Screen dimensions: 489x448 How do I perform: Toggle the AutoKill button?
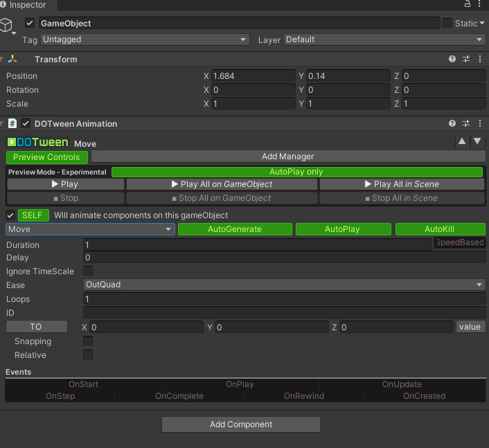click(x=440, y=229)
